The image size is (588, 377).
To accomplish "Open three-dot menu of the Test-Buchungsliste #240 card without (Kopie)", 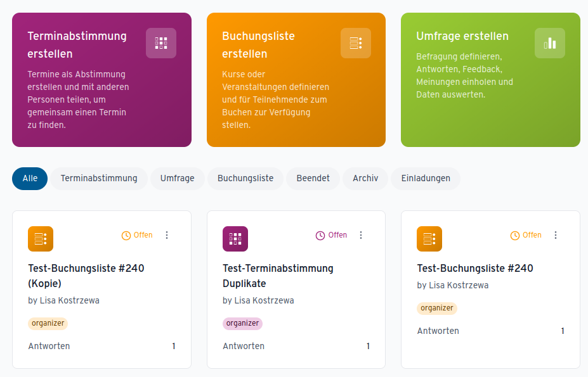I will click(556, 235).
